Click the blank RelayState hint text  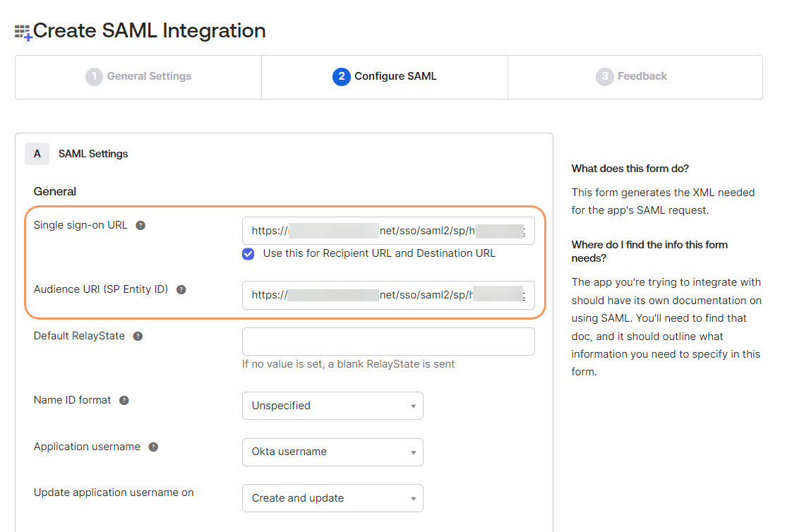coord(348,364)
